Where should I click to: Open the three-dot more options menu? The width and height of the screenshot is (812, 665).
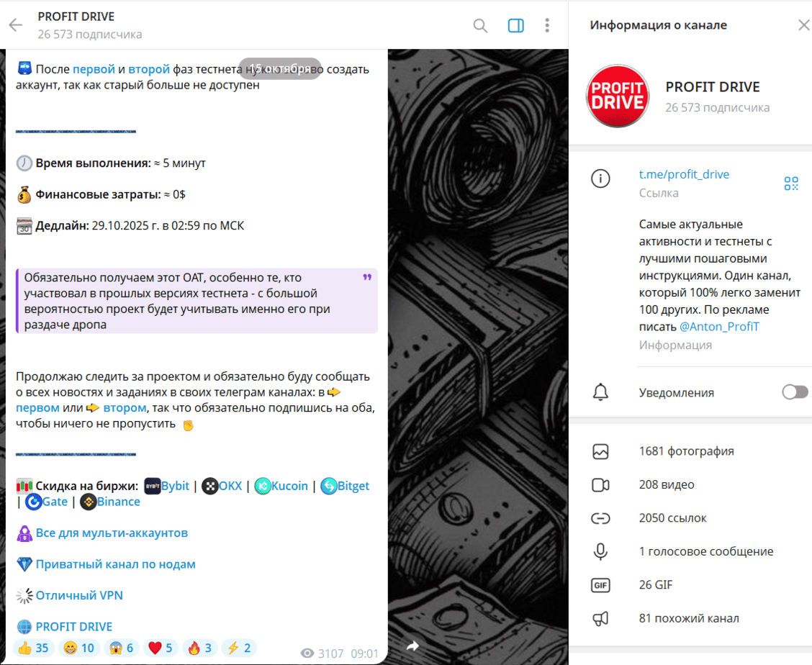(547, 25)
